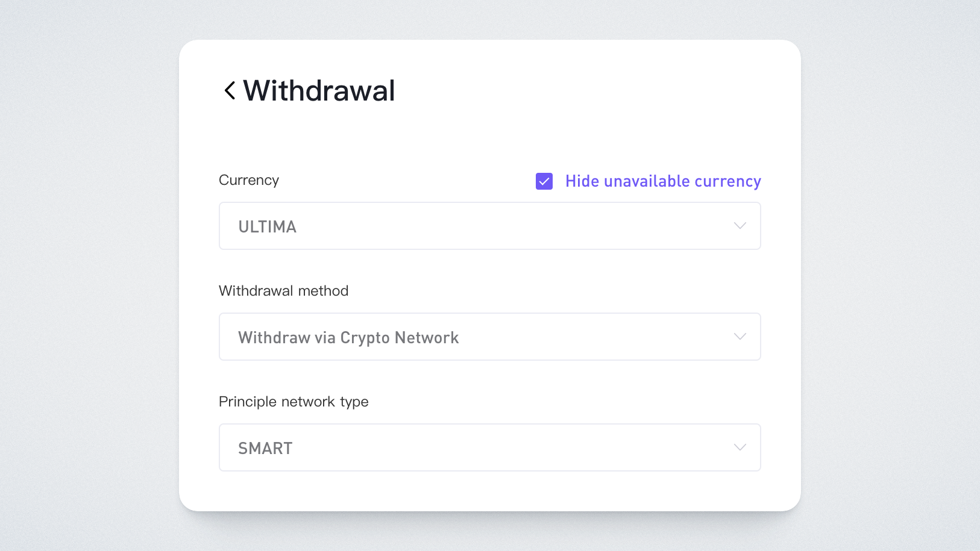Click the chevron arrow in Currency field

740,226
